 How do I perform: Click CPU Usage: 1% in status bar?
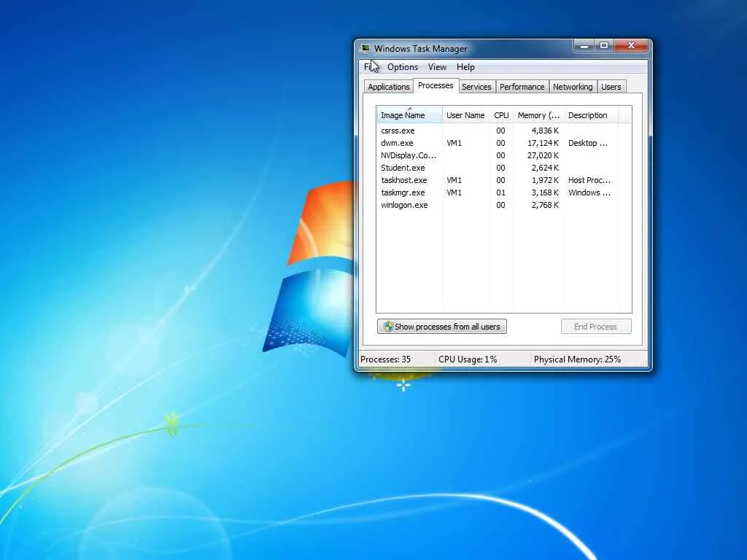pyautogui.click(x=468, y=359)
